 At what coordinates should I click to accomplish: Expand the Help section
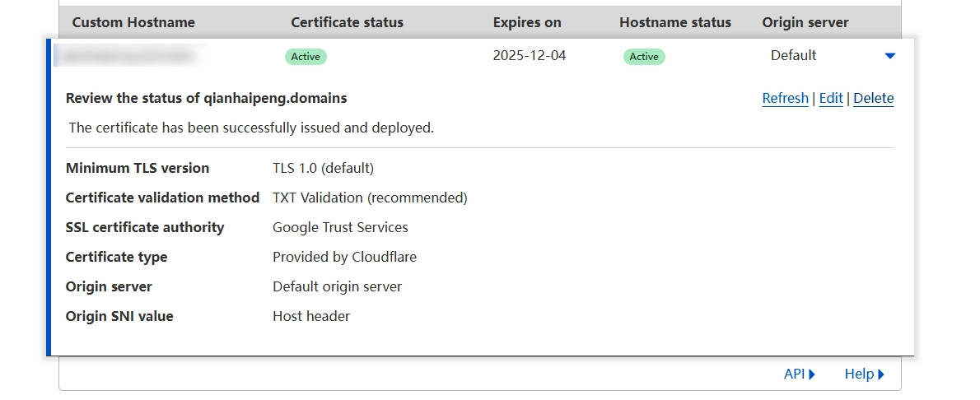click(x=864, y=374)
